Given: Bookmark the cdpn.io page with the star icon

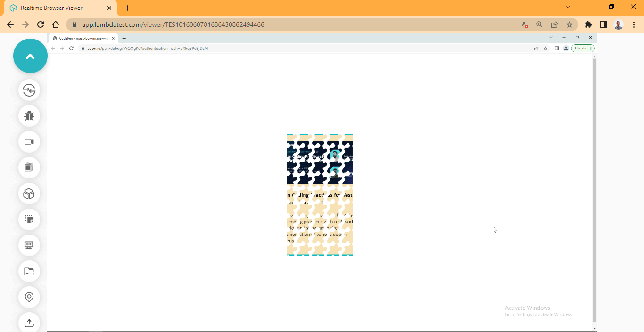Looking at the screenshot, I should [545, 48].
